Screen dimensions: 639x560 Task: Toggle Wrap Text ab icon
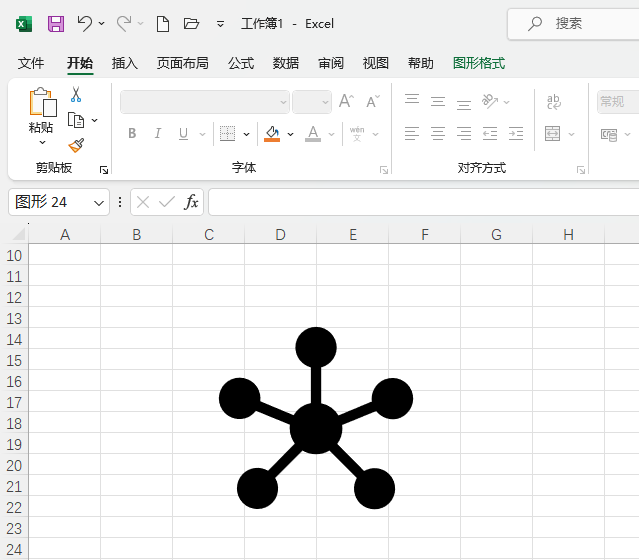[553, 101]
